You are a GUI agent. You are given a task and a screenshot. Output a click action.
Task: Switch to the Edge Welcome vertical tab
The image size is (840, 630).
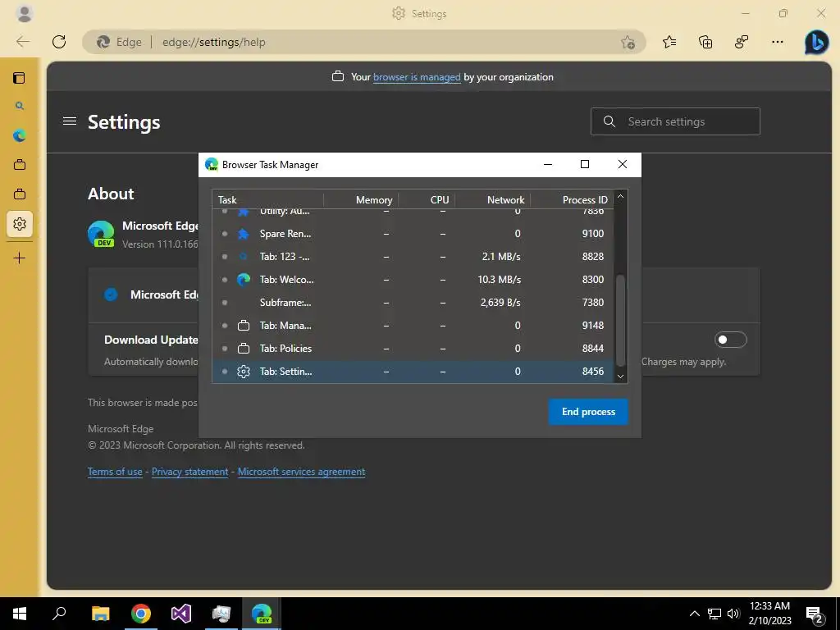tap(20, 135)
